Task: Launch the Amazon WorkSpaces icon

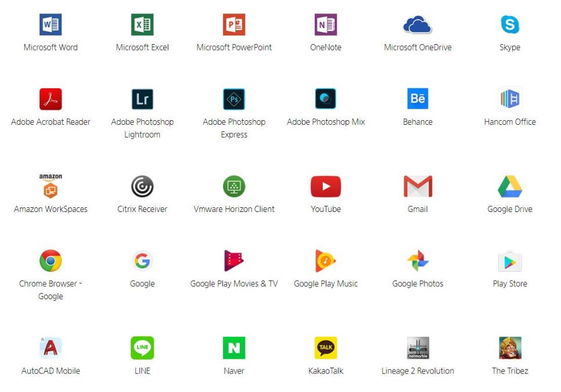Action: click(51, 186)
